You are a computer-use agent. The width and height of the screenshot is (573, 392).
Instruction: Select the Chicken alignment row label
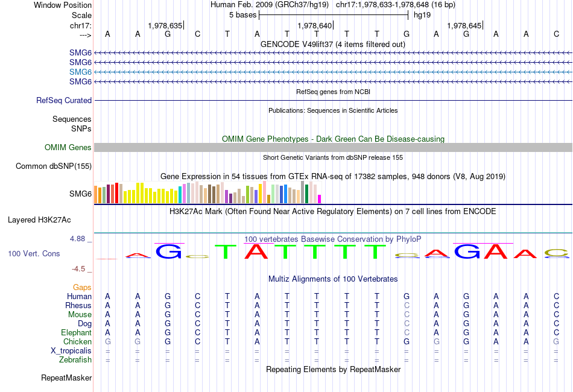pos(77,341)
